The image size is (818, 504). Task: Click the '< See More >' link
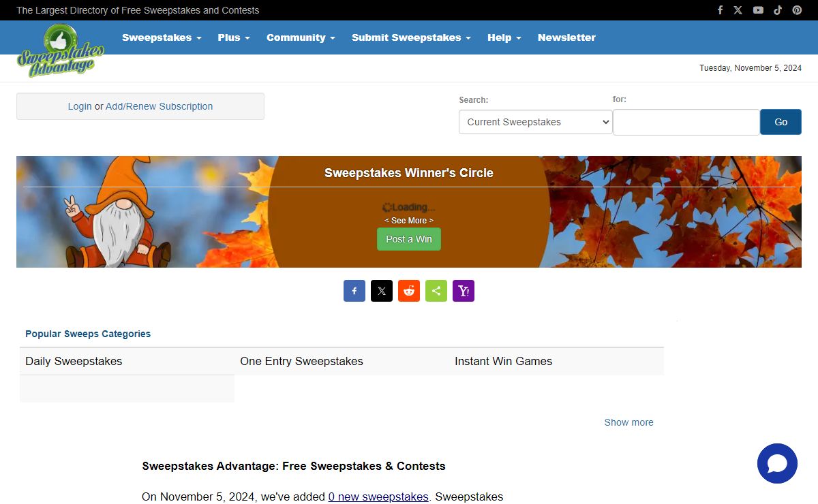409,221
